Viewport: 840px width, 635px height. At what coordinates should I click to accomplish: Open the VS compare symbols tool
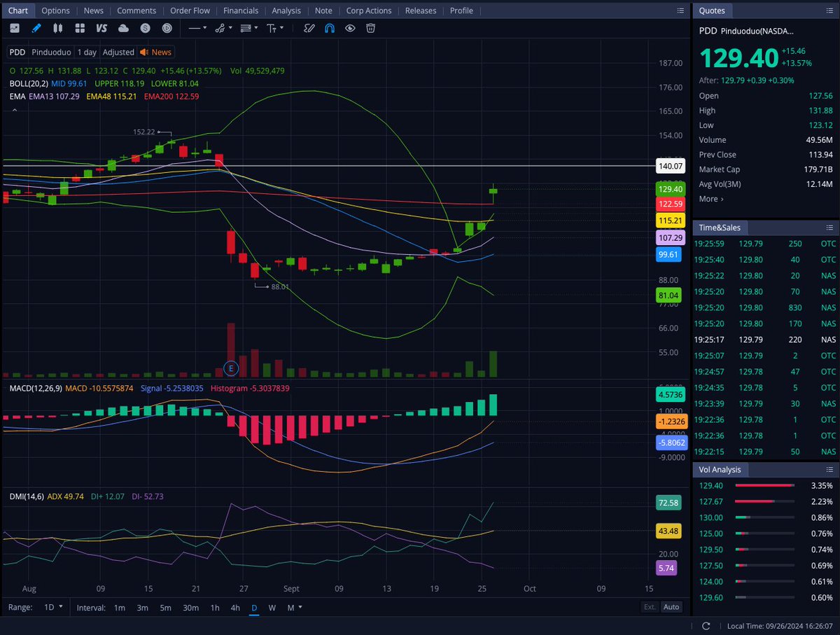click(x=101, y=28)
